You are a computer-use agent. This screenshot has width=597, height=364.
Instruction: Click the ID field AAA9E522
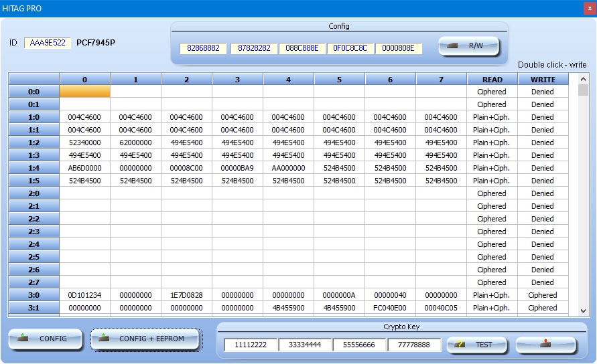[x=48, y=43]
